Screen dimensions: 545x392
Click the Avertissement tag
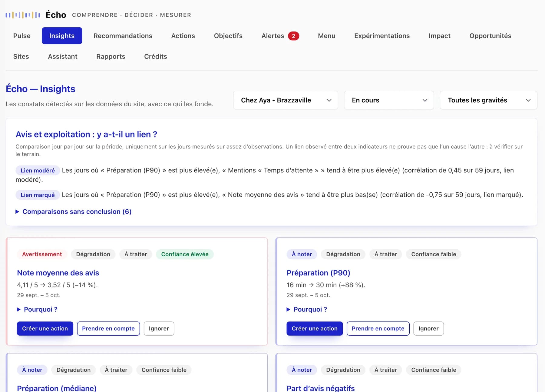(42, 254)
